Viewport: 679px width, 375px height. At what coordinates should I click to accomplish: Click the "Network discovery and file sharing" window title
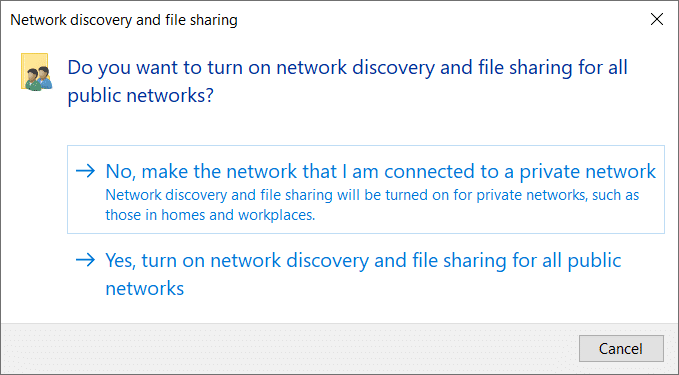coord(124,20)
